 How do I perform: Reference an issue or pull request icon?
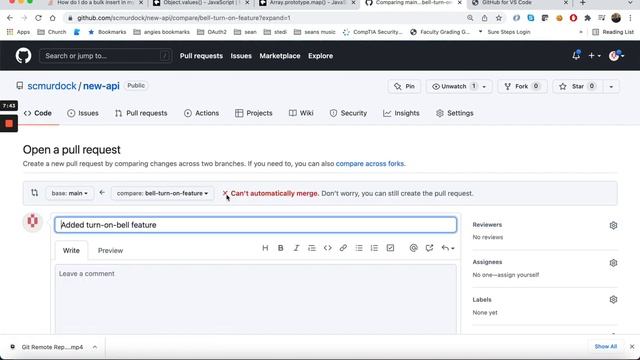coord(429,248)
